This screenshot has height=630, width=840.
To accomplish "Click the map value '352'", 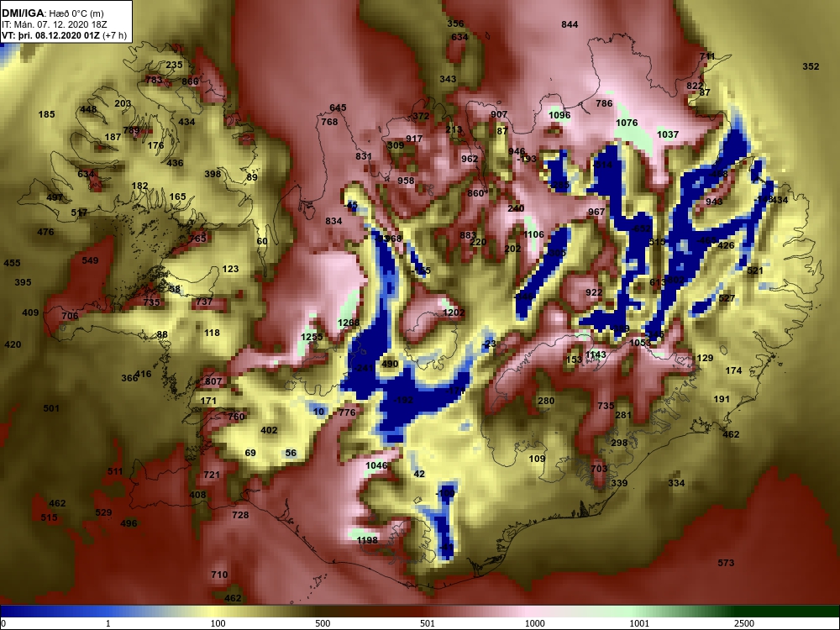I will (x=811, y=66).
